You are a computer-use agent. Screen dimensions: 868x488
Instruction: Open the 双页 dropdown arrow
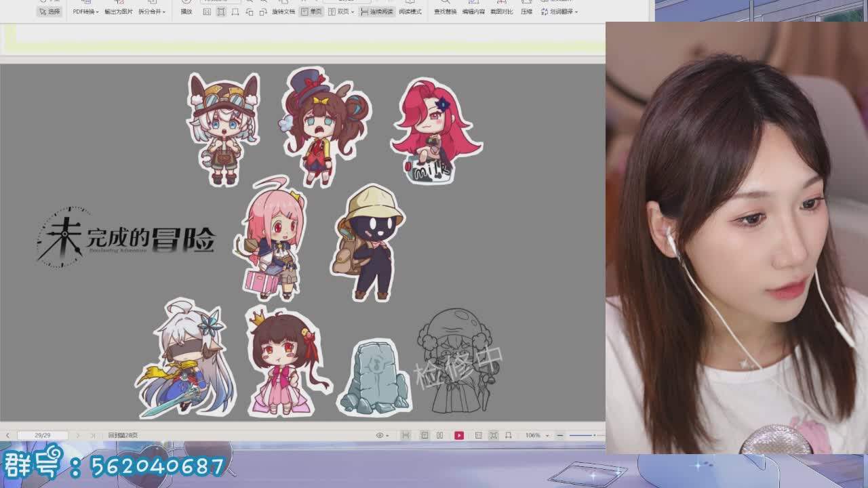(353, 12)
